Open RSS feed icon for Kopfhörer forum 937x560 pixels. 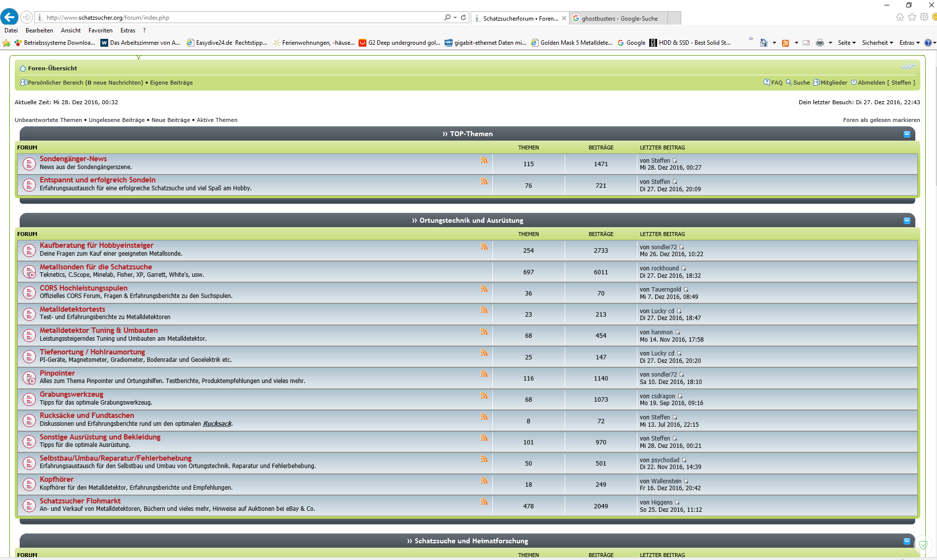(484, 481)
